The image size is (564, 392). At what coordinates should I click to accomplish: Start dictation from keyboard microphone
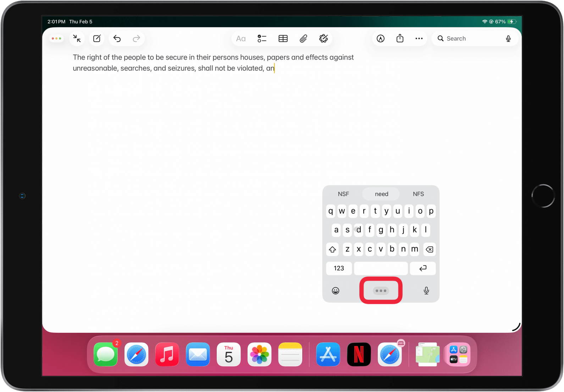point(426,291)
